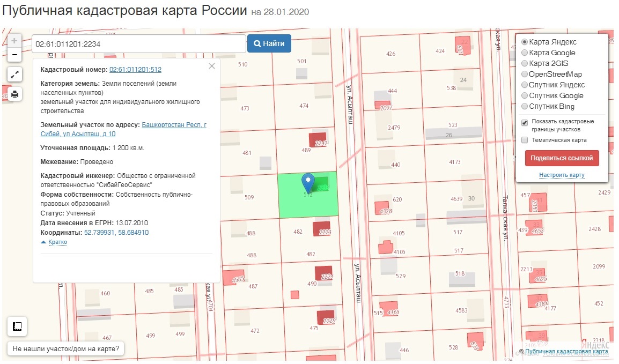Click Поделиться ссылкой button
The width and height of the screenshot is (619, 364).
(562, 158)
